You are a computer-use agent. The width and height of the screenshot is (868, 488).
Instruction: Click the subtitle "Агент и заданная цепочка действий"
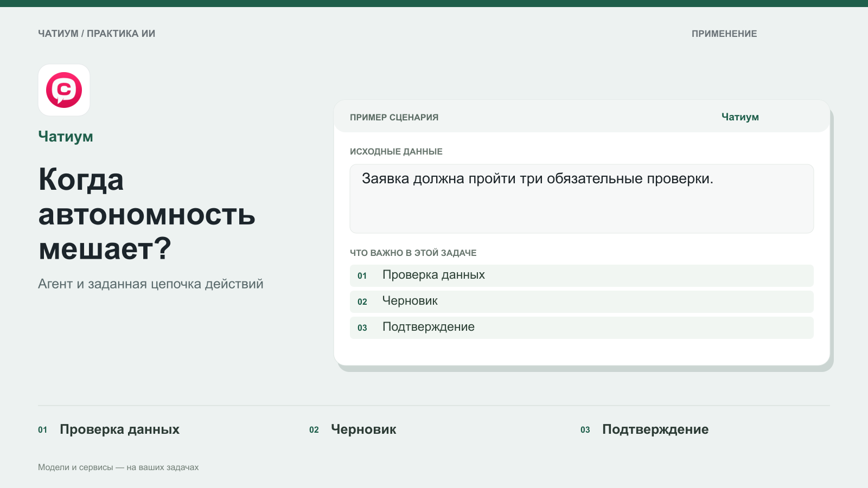coord(151,284)
